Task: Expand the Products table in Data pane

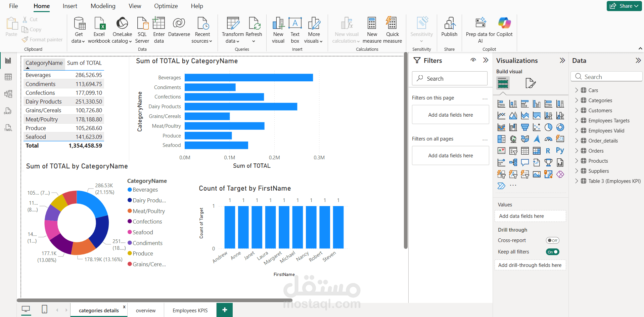Action: pos(577,161)
